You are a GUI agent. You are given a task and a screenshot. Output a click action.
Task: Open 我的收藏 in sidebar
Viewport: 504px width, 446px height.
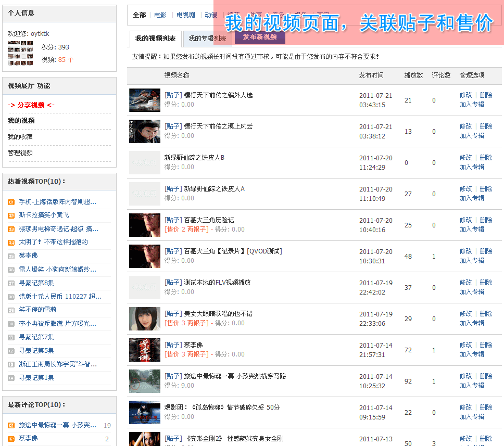pyautogui.click(x=20, y=137)
